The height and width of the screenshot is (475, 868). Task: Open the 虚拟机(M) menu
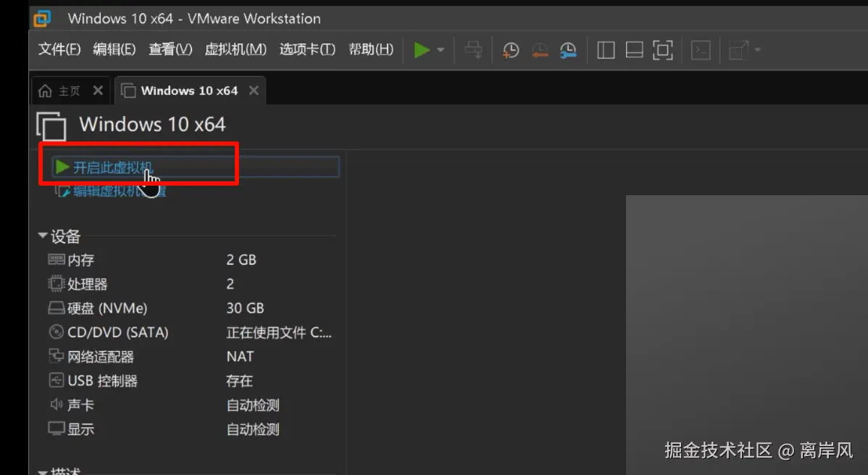click(x=235, y=49)
